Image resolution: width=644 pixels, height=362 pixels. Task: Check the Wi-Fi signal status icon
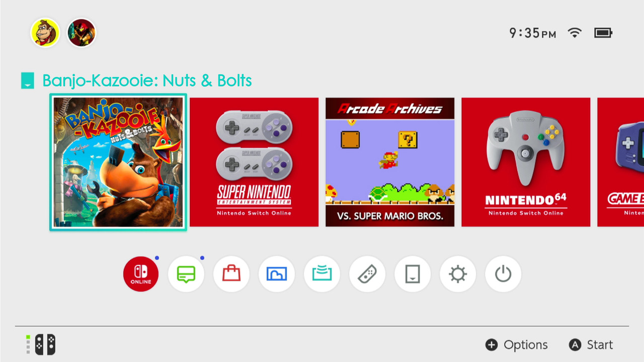(x=574, y=33)
